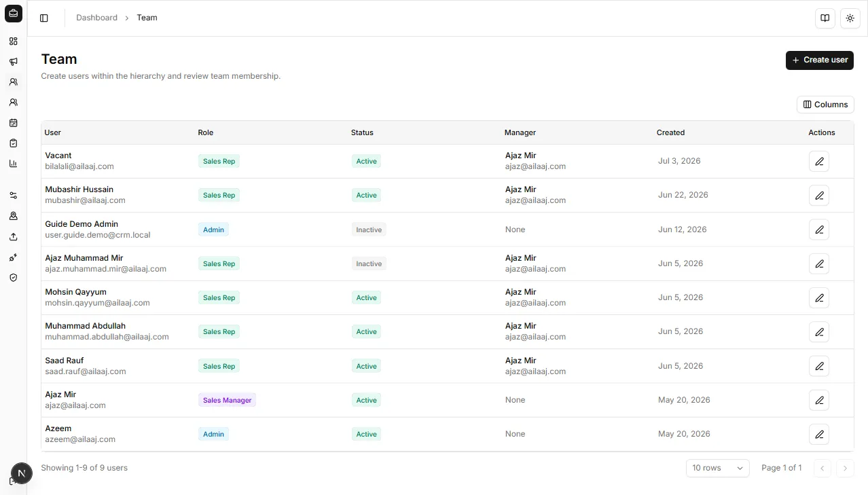
Task: Open the calendar icon in sidebar
Action: pyautogui.click(x=14, y=123)
